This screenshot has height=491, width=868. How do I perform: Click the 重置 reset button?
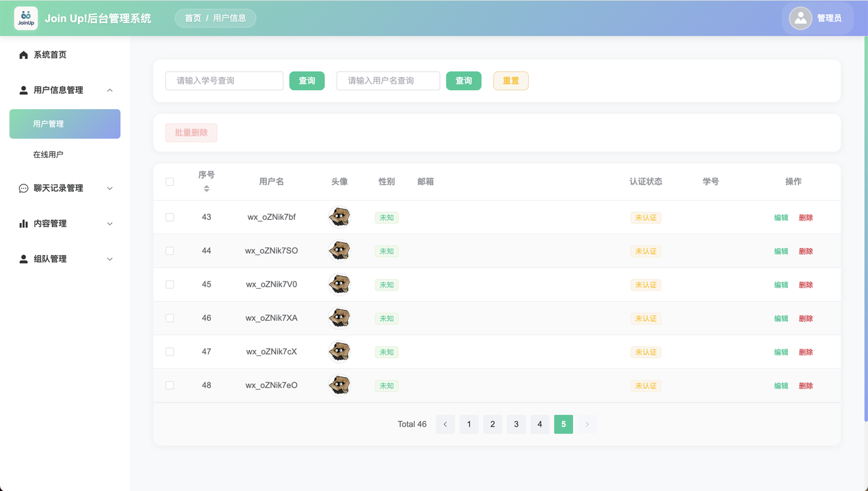(511, 81)
